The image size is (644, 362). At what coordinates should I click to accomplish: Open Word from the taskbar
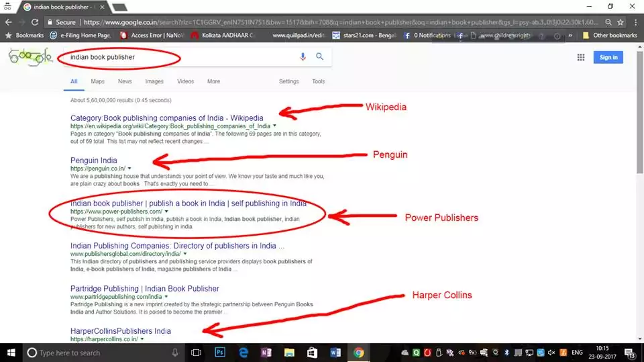tap(335, 353)
